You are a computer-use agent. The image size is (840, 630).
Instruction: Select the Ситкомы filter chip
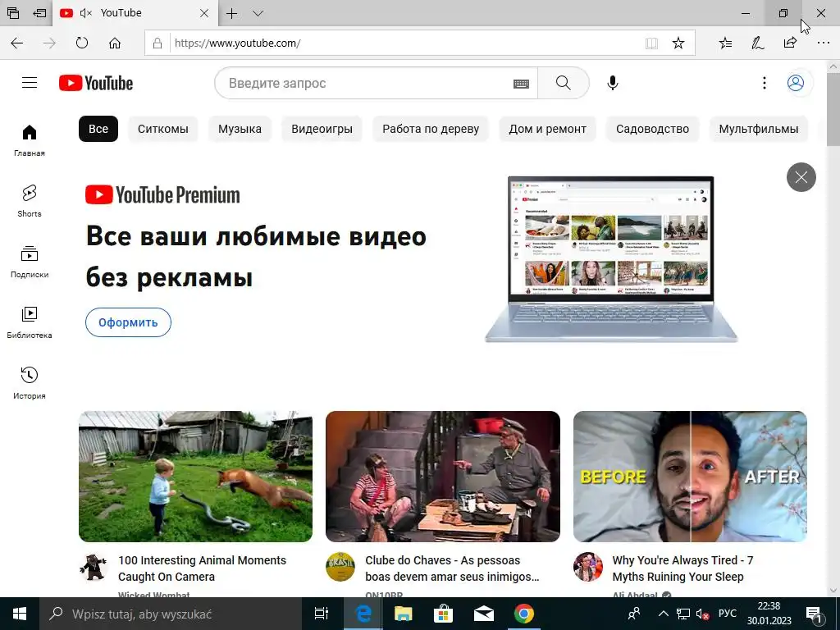[163, 129]
